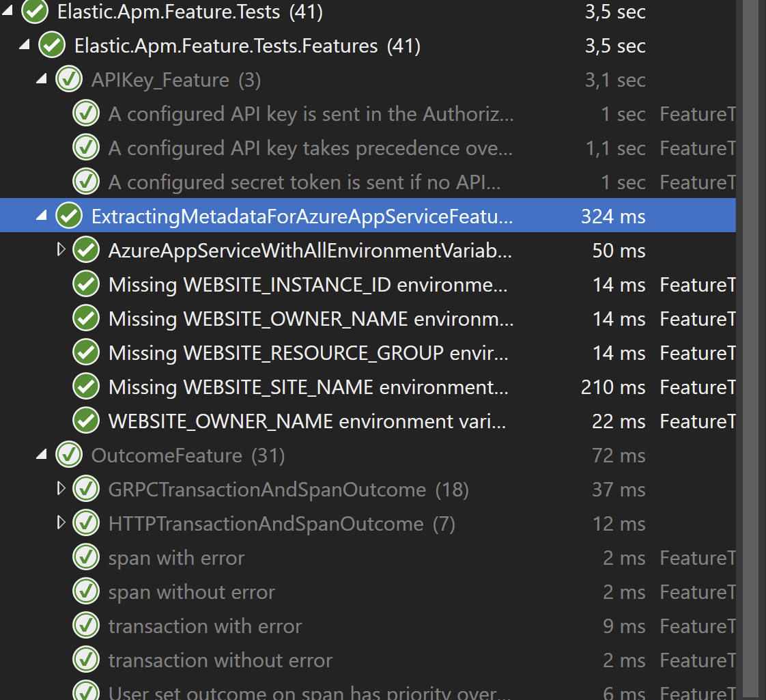Viewport: 766px width, 700px height.
Task: Collapse the OutcomeFeature group
Action: pos(42,455)
